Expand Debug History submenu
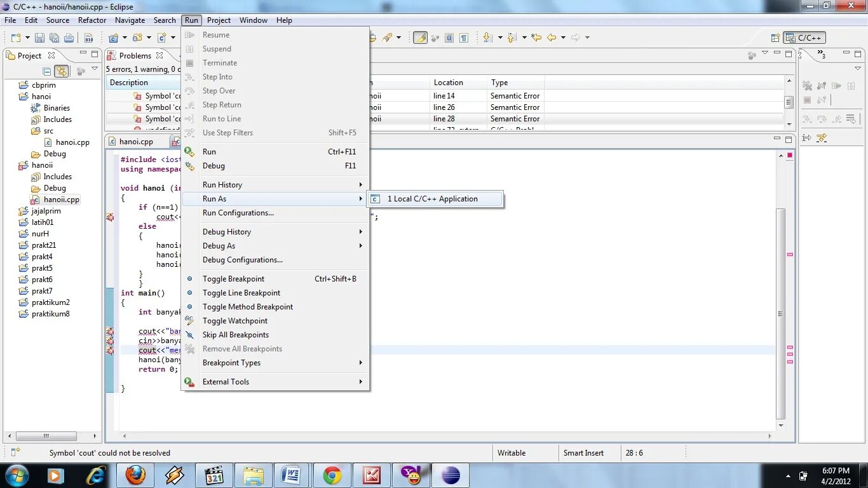The height and width of the screenshot is (488, 868). (x=276, y=232)
